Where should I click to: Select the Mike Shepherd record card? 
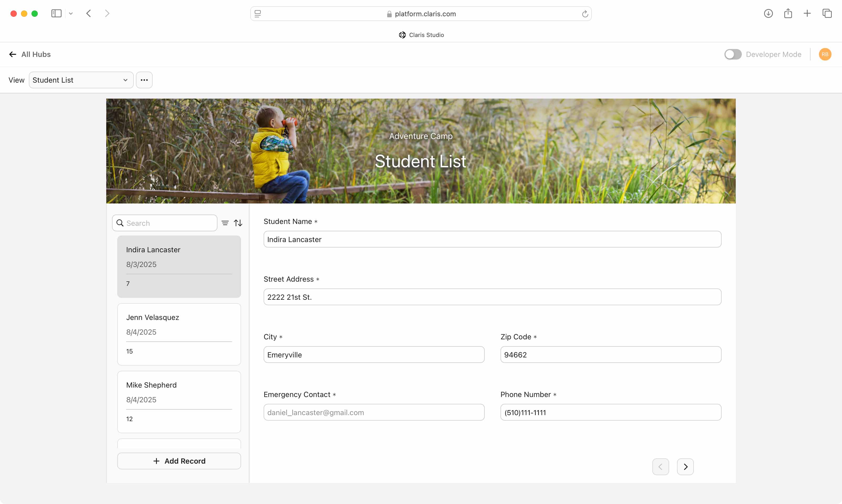pyautogui.click(x=179, y=402)
